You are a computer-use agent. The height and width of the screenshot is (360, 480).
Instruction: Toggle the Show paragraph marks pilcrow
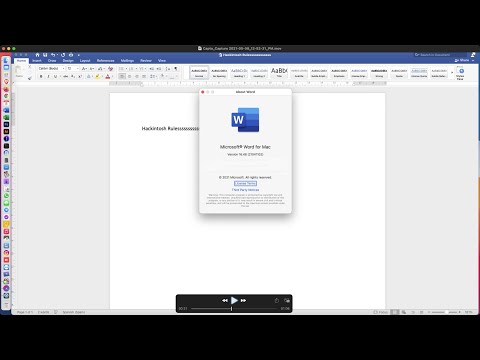click(176, 69)
